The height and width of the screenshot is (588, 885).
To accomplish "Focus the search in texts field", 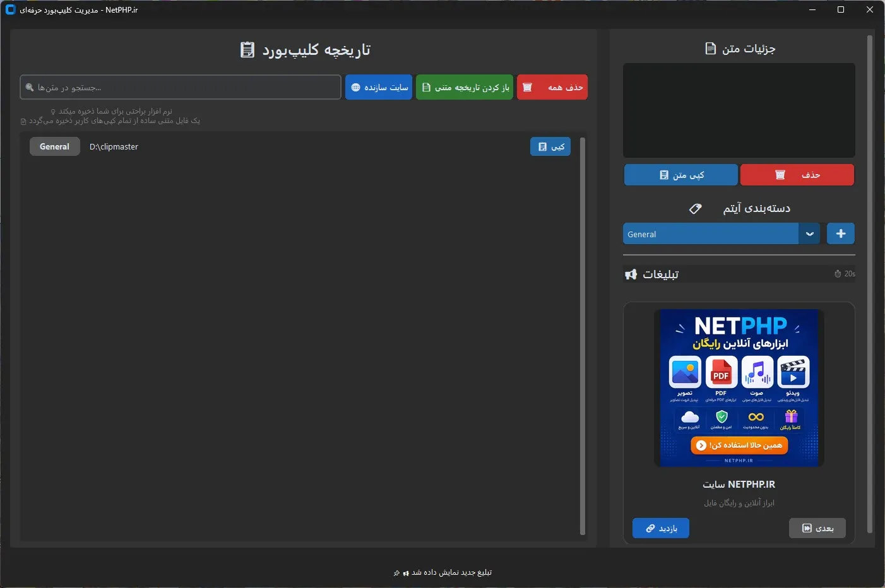I will tap(181, 87).
